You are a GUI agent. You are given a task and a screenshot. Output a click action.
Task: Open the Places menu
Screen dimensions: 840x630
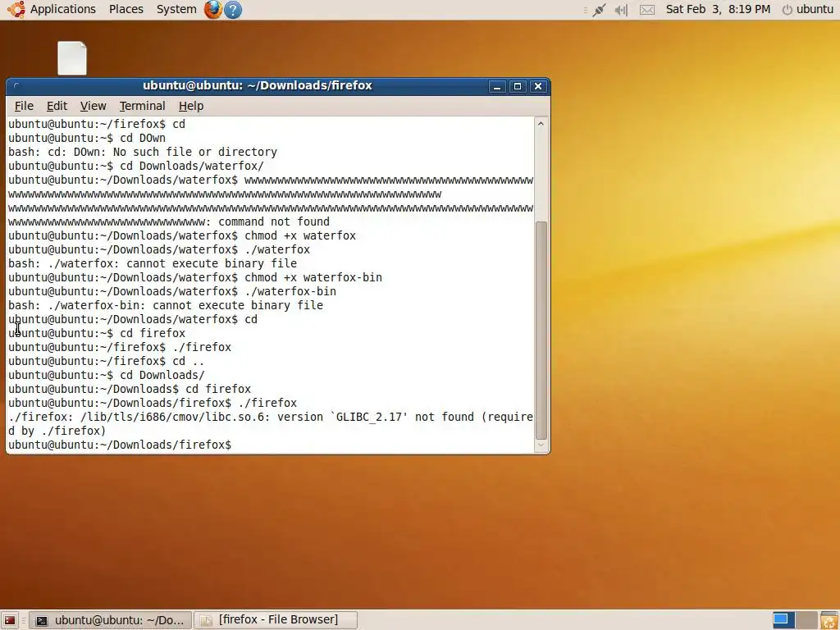(126, 9)
